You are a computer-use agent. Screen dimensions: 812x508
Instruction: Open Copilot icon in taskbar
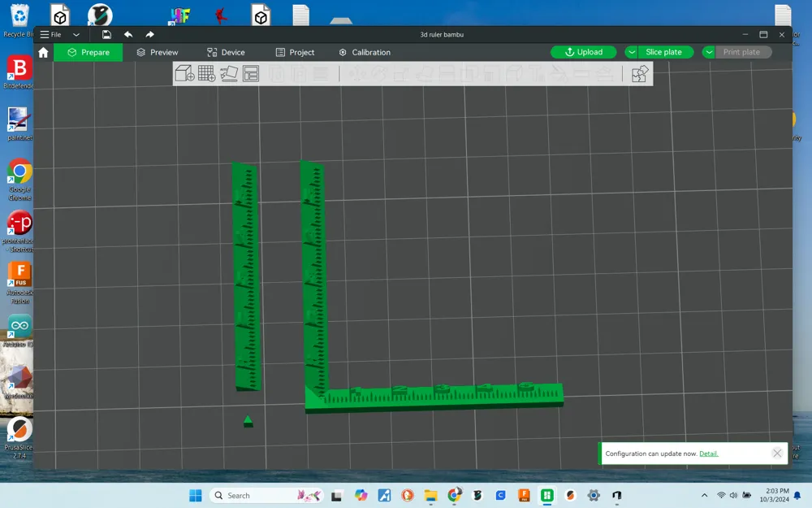click(x=361, y=496)
